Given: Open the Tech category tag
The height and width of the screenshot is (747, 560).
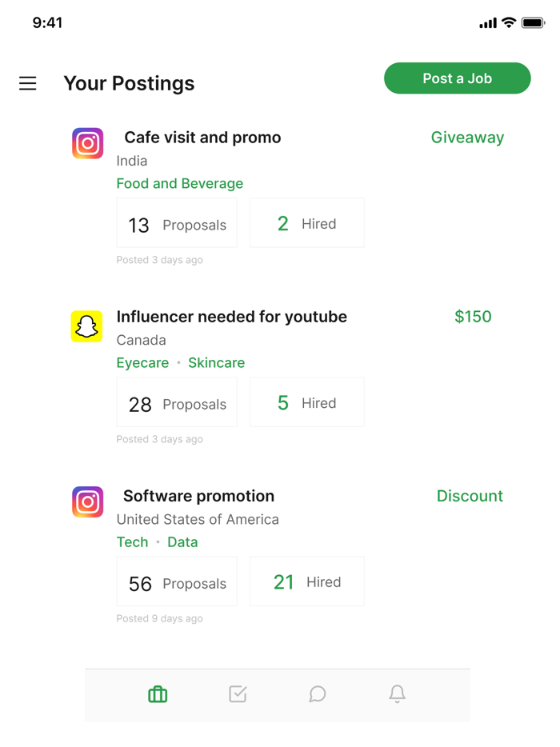Looking at the screenshot, I should click(133, 541).
